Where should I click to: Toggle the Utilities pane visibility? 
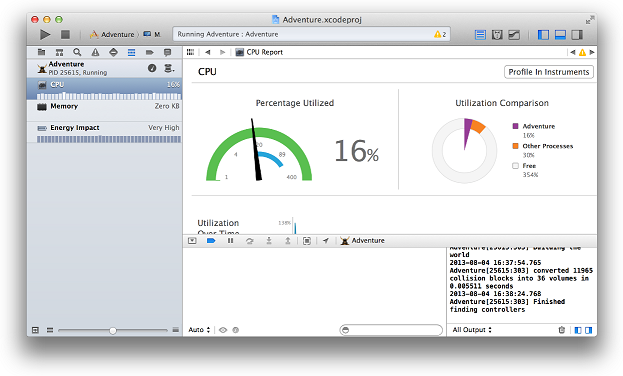click(577, 35)
